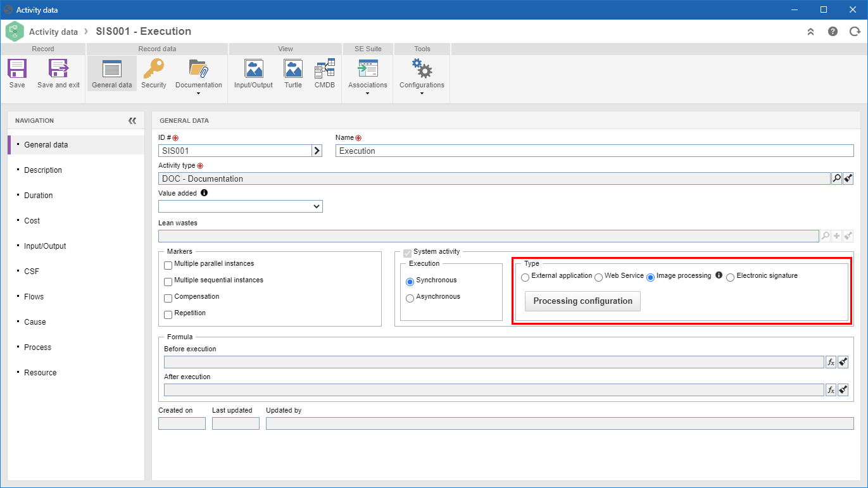The width and height of the screenshot is (868, 488).
Task: Check Multiple sequential instances
Action: tap(168, 282)
